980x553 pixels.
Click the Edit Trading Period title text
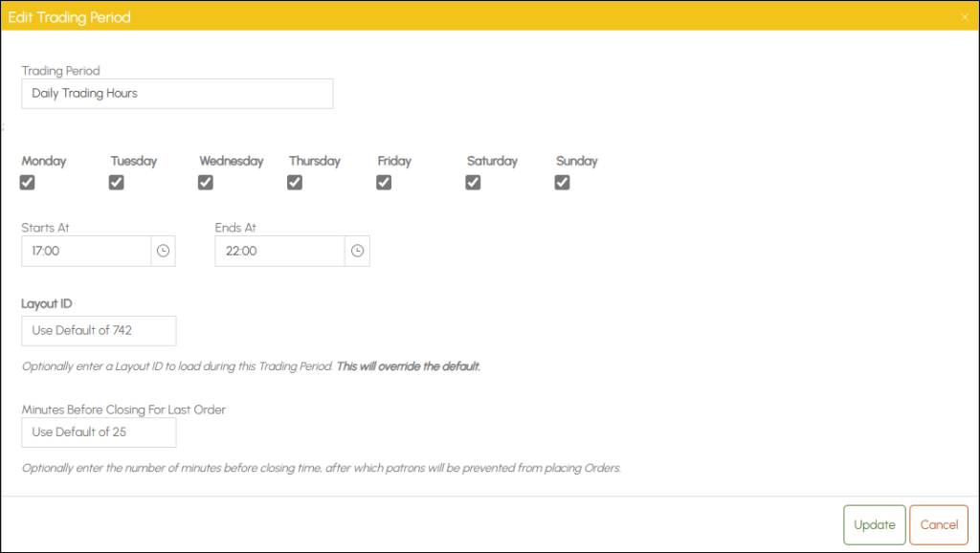pyautogui.click(x=69, y=17)
